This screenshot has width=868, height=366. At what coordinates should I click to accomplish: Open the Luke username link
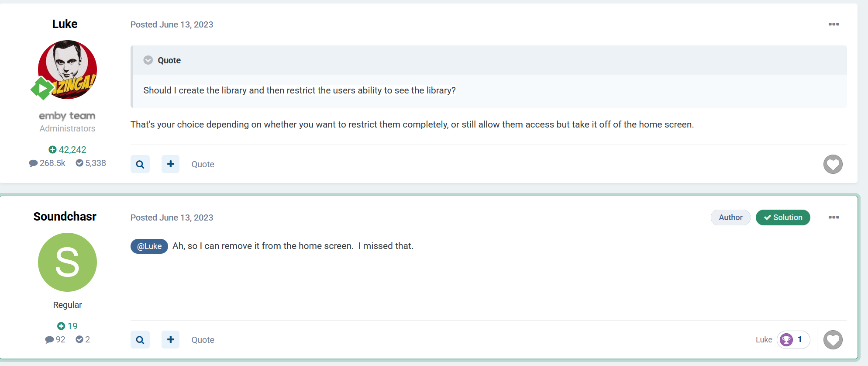click(x=65, y=24)
